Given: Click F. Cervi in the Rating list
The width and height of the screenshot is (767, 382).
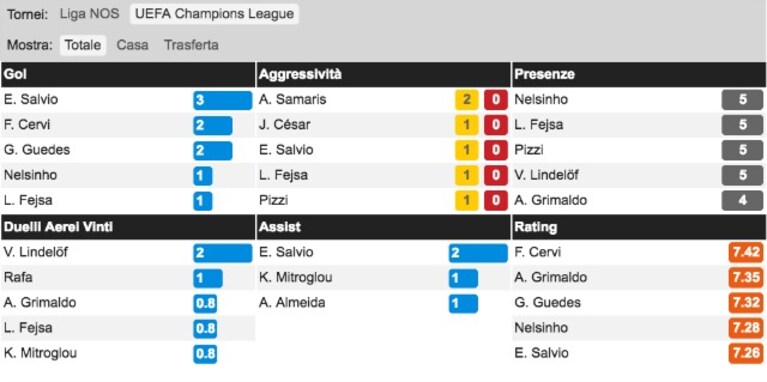Looking at the screenshot, I should tap(538, 252).
